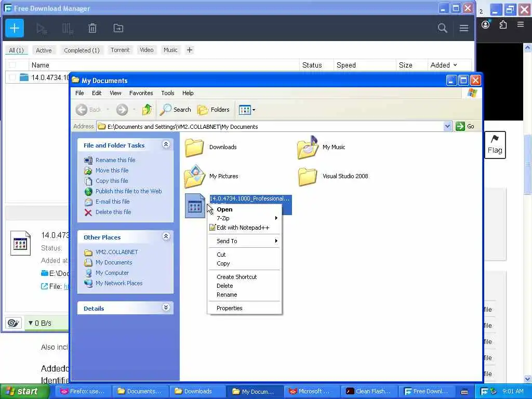Select the My Pictures folder

point(211,177)
